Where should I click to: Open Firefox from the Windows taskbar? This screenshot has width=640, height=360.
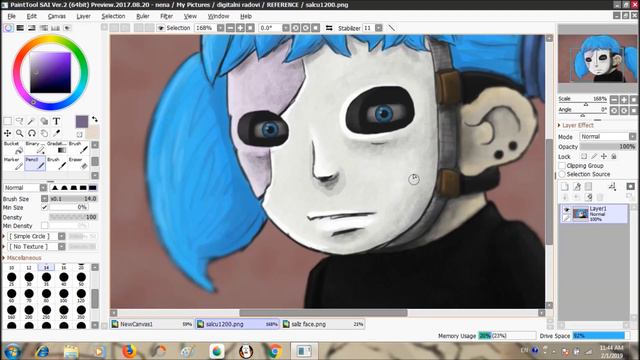(129, 351)
